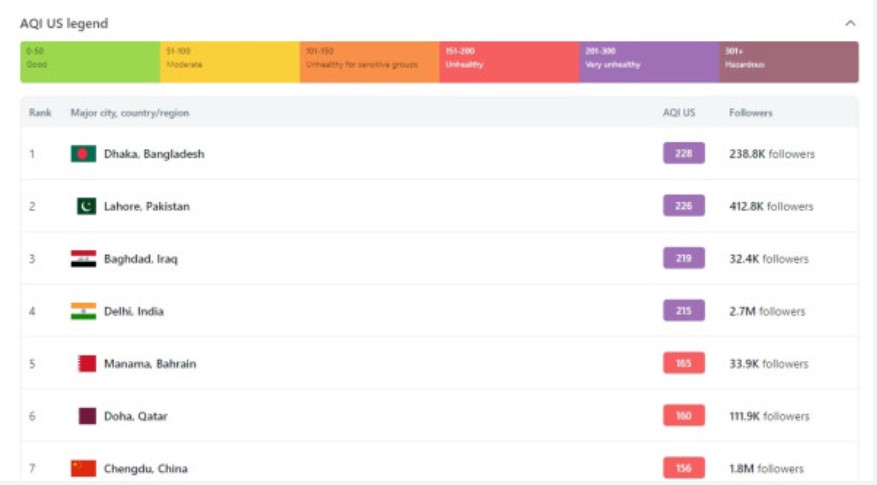Collapse the AQI US legend panel
This screenshot has width=877, height=485.
pos(850,23)
